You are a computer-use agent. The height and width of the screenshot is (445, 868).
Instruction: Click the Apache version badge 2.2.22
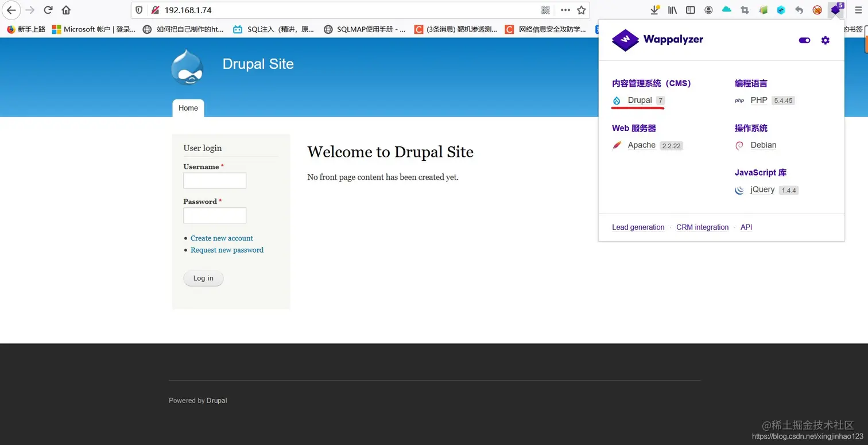point(671,146)
